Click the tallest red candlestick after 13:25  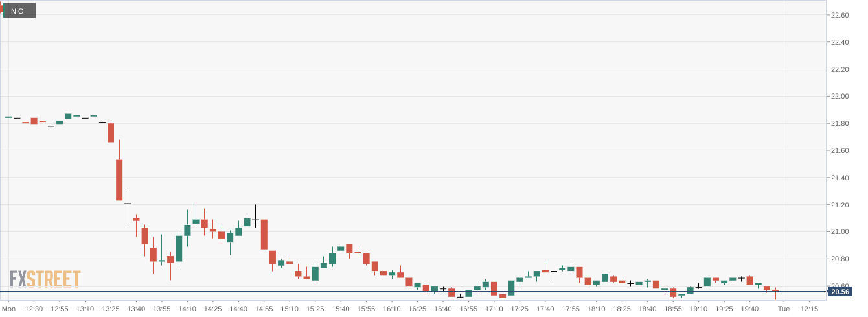click(x=119, y=180)
